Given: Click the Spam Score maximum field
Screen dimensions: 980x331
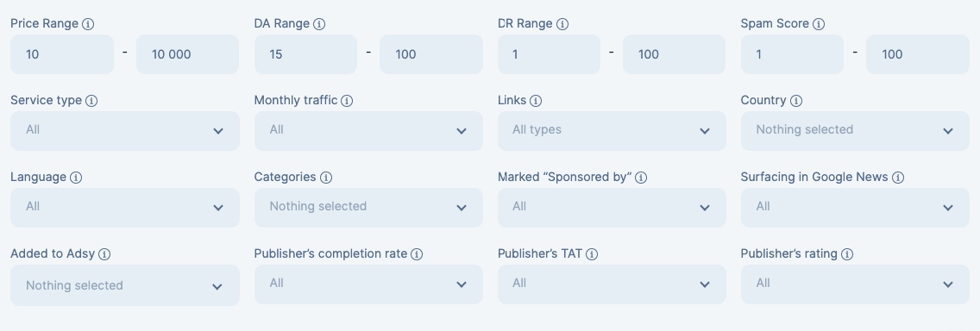Looking at the screenshot, I should click(x=918, y=54).
